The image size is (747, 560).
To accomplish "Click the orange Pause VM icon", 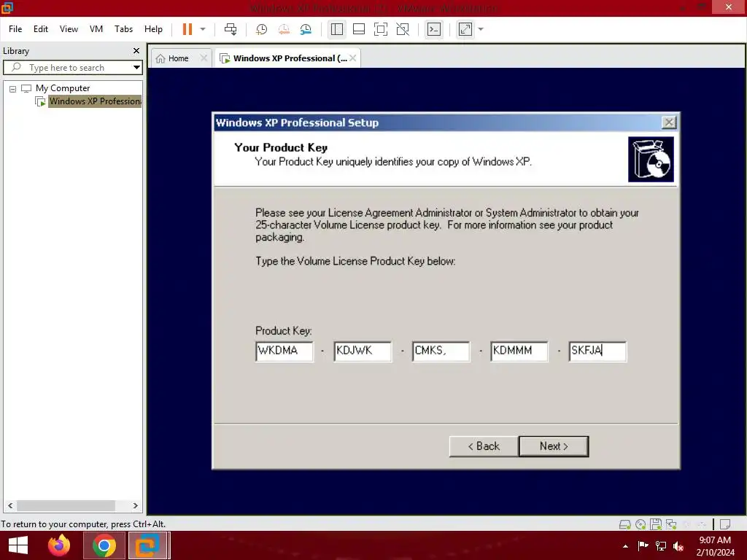I will 187,29.
